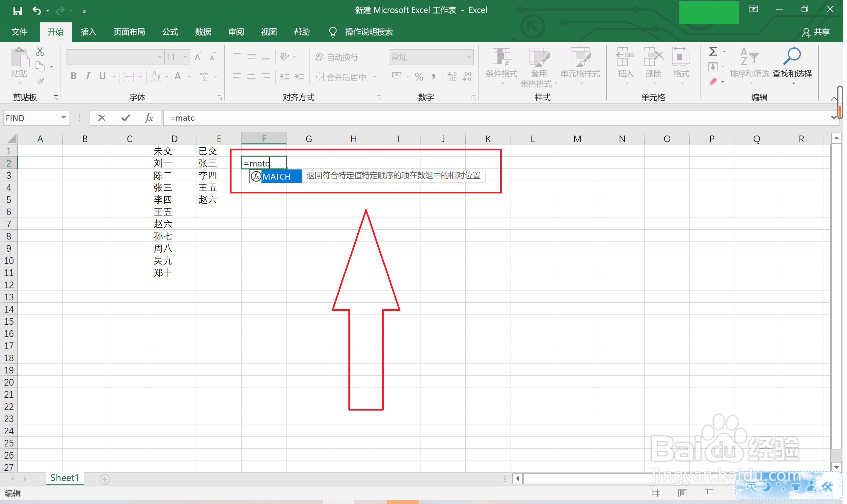The image size is (847, 504).
Task: Toggle Italic formatting button
Action: [x=88, y=76]
